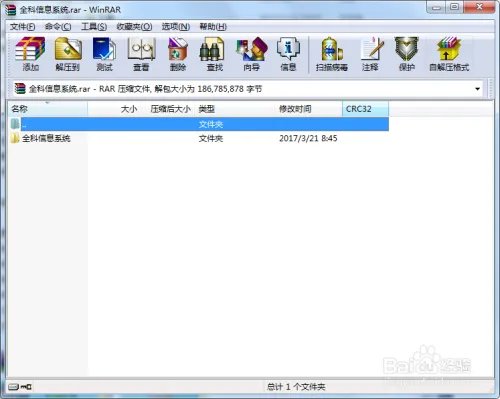The height and width of the screenshot is (399, 500).
Task: Click the 2017/3/21 8:45 modified time
Action: point(308,138)
